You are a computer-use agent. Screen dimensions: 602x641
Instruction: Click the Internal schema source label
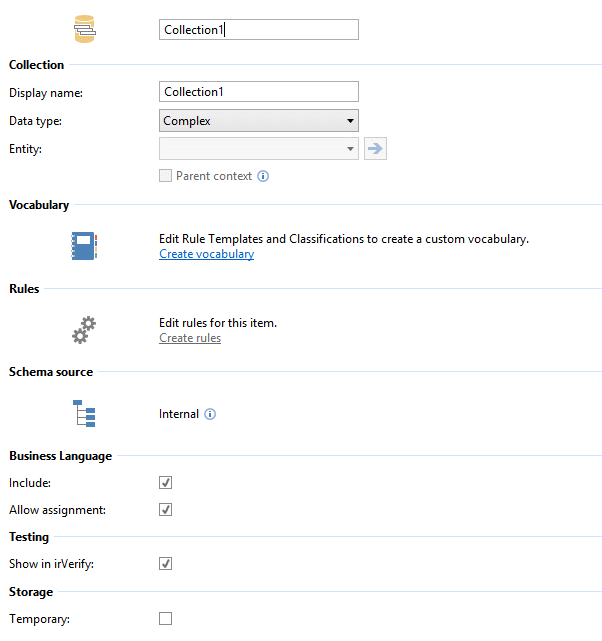pyautogui.click(x=179, y=414)
